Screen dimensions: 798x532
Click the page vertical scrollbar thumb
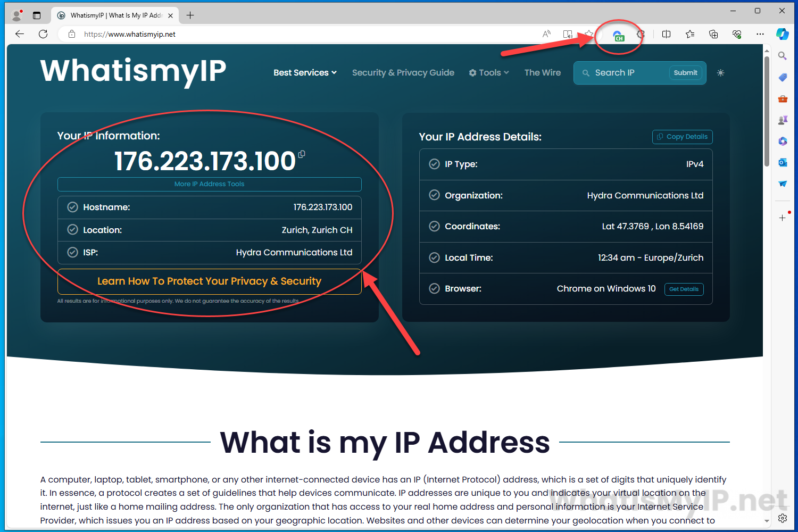coord(767,112)
